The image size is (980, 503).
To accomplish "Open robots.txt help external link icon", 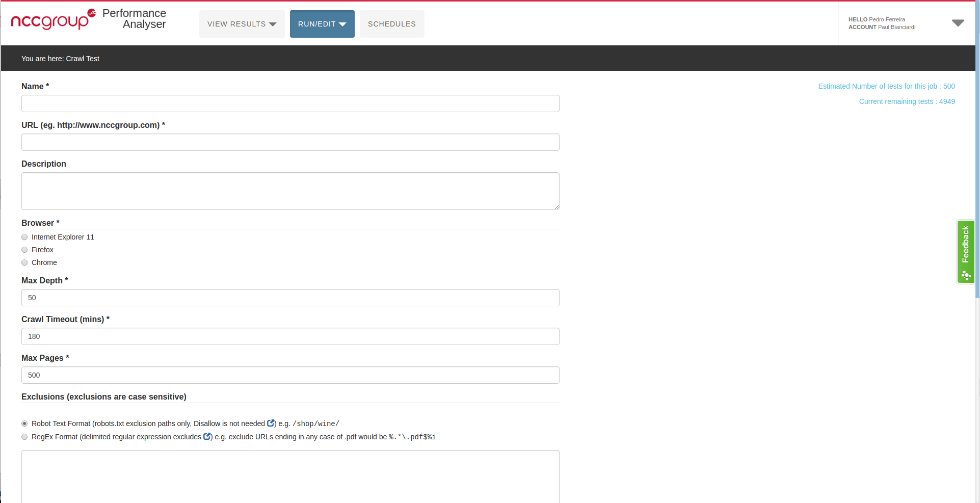I will pos(271,423).
